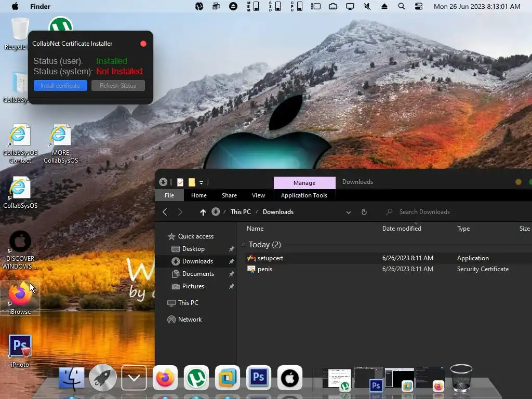Open Recycle Bin on desktop
This screenshot has width=532, height=399.
click(x=20, y=34)
